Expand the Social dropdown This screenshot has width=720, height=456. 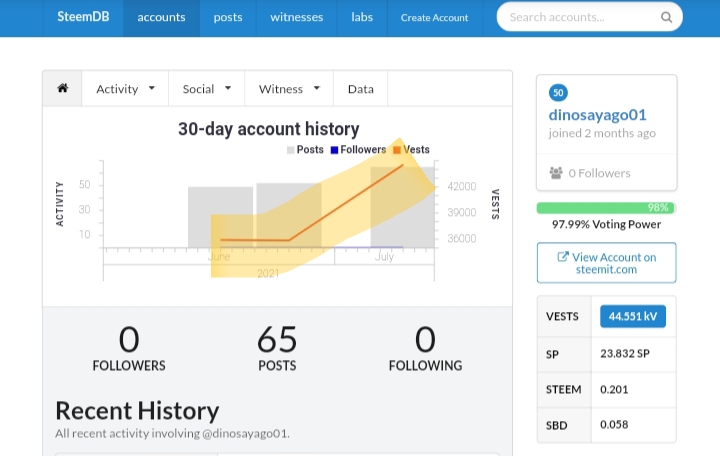tap(206, 89)
